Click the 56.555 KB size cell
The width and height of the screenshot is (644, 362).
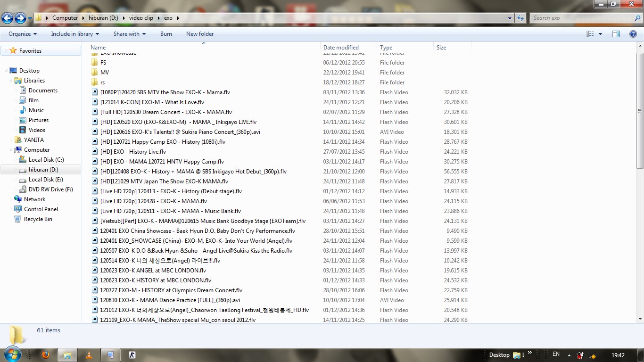tap(455, 172)
